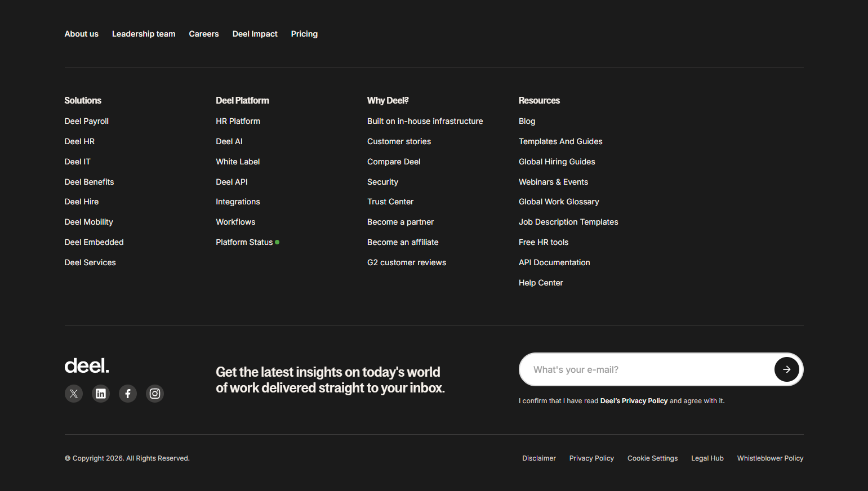This screenshot has width=868, height=491.
Task: Visit Deel API link
Action: coord(232,182)
